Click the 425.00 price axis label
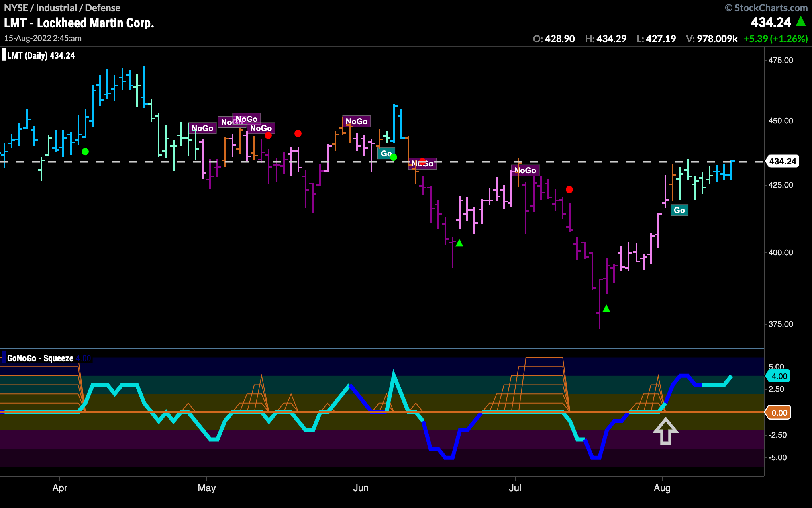This screenshot has height=508, width=812. click(781, 185)
